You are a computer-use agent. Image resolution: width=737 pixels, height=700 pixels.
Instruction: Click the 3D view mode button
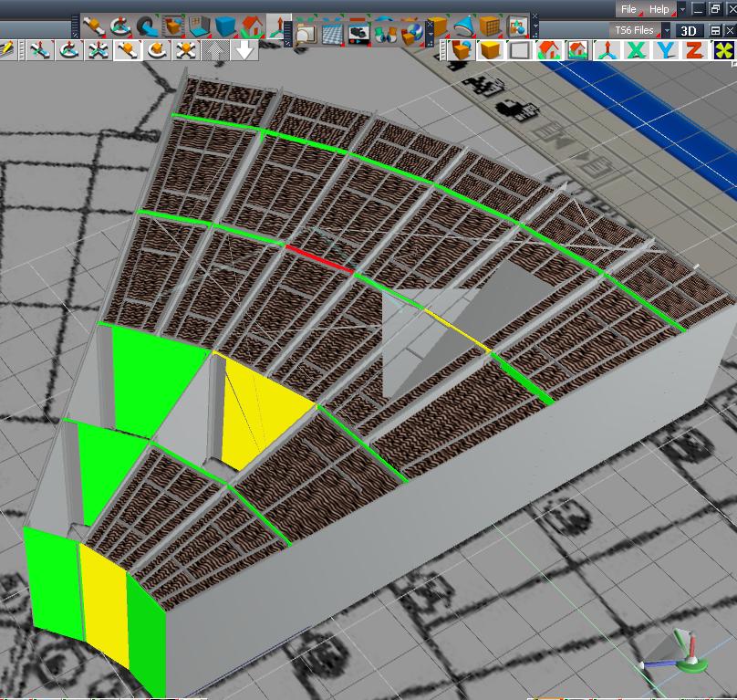tap(689, 31)
